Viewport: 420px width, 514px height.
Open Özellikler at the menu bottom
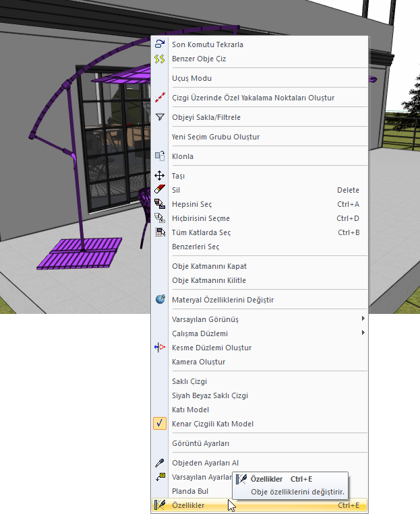tap(188, 505)
